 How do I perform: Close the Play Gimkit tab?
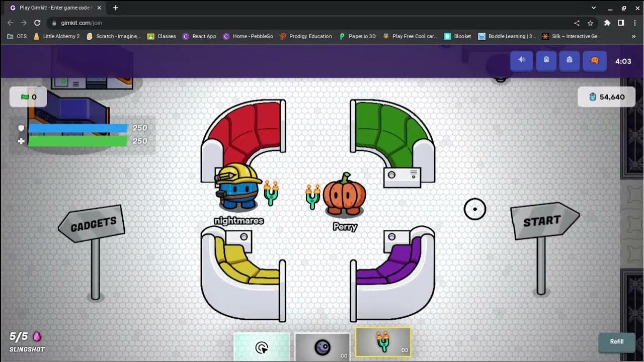click(99, 8)
